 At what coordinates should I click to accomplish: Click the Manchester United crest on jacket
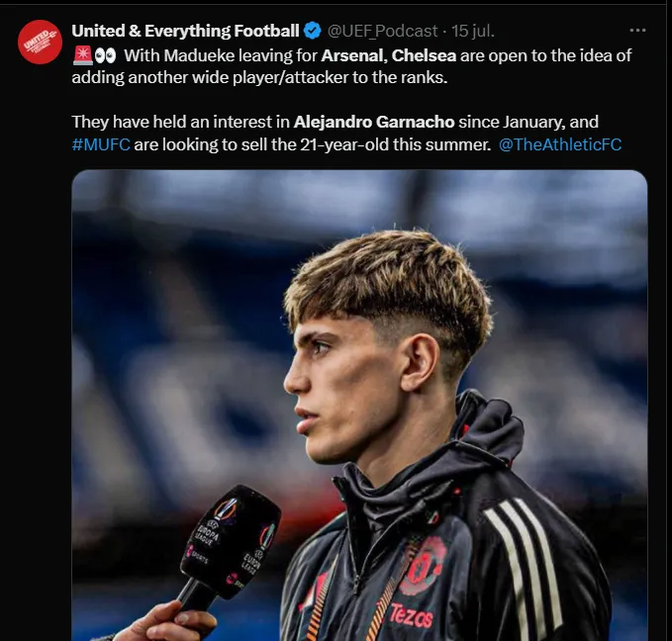tap(423, 567)
